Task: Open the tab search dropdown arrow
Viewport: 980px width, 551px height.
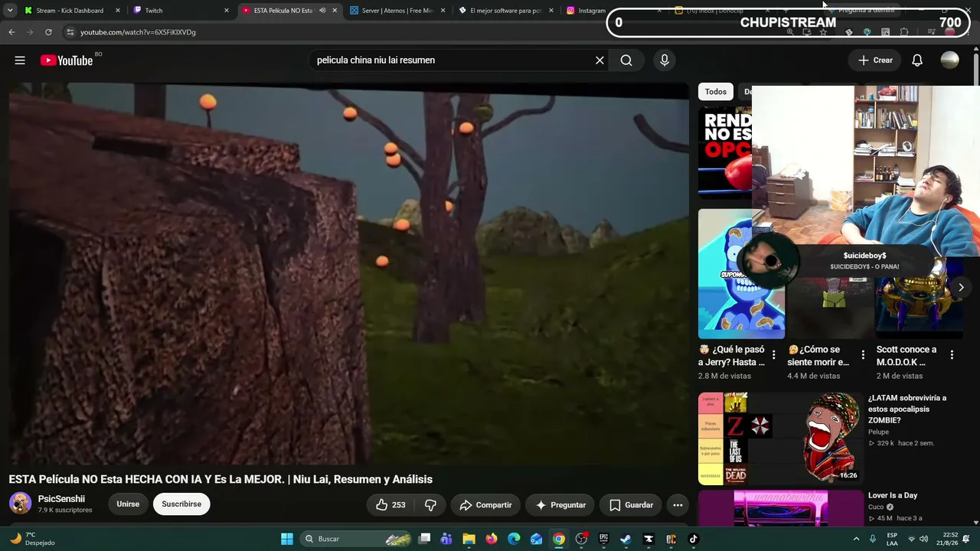Action: tap(9, 11)
